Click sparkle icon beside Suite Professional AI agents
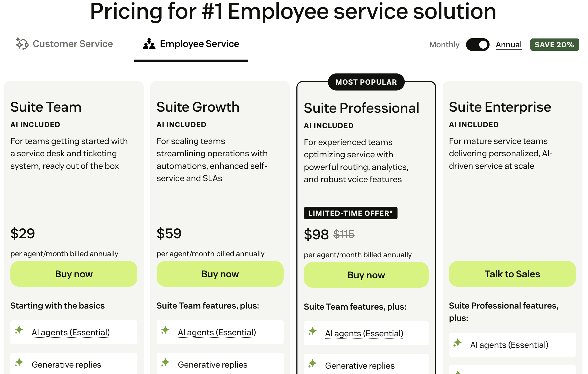The height and width of the screenshot is (374, 588). [312, 332]
